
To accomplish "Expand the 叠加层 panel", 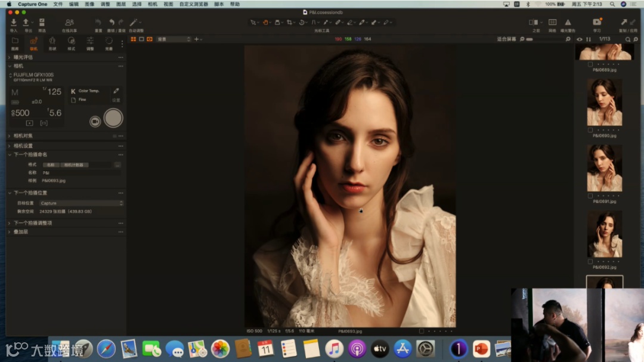I will click(10, 232).
